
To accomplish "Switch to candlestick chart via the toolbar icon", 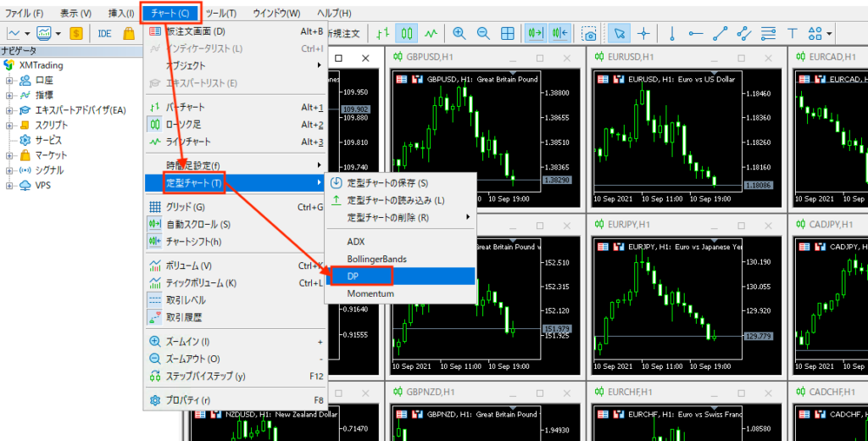I will [x=407, y=34].
